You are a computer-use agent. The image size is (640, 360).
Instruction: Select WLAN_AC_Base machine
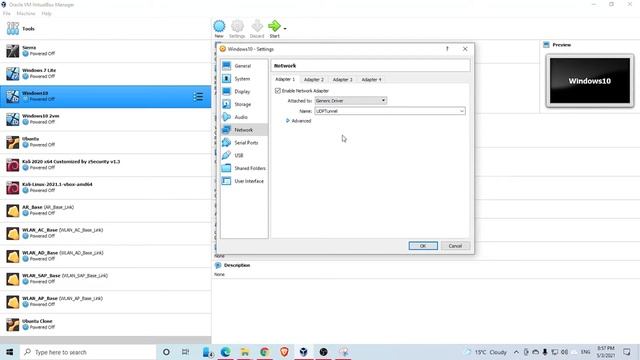tap(105, 233)
